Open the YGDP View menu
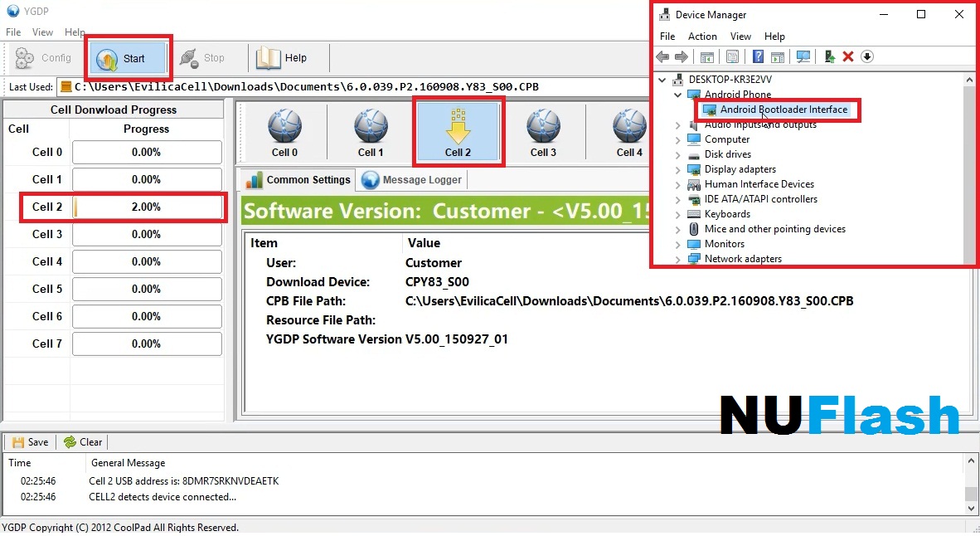 click(42, 32)
